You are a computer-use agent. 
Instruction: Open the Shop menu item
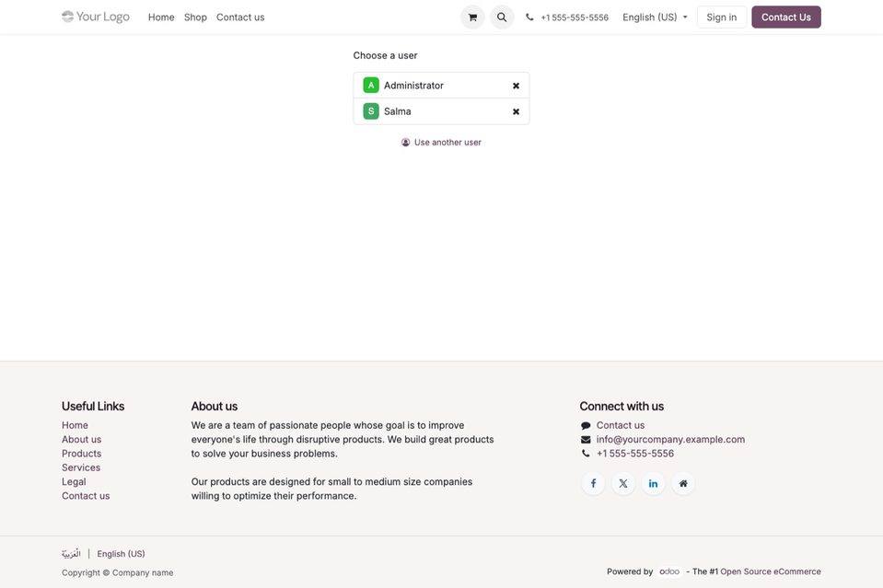195,17
